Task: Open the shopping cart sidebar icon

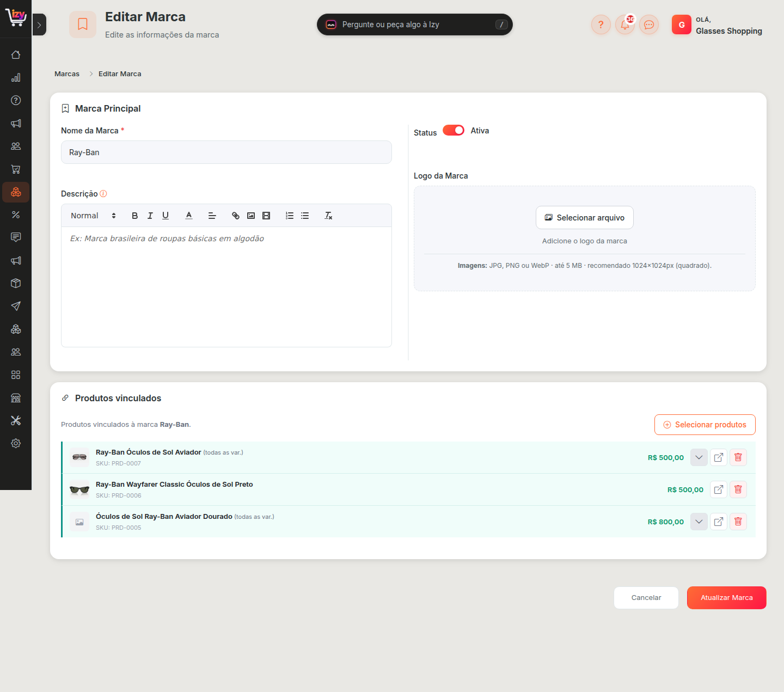Action: tap(16, 169)
